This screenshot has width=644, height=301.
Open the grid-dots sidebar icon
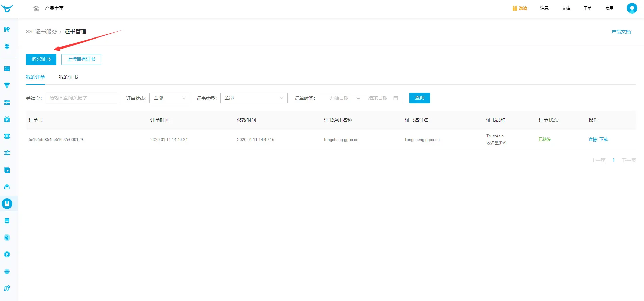[7, 69]
